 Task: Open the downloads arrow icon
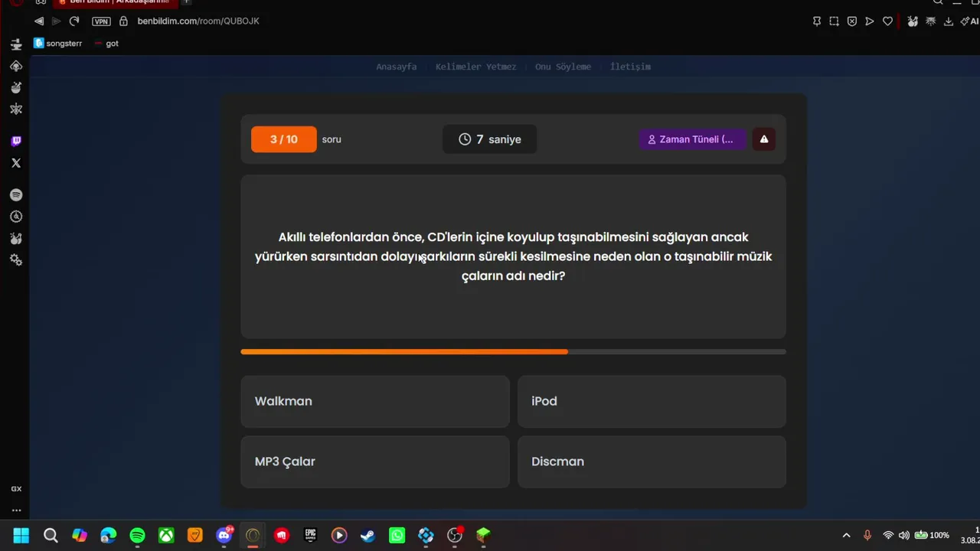[x=949, y=21]
